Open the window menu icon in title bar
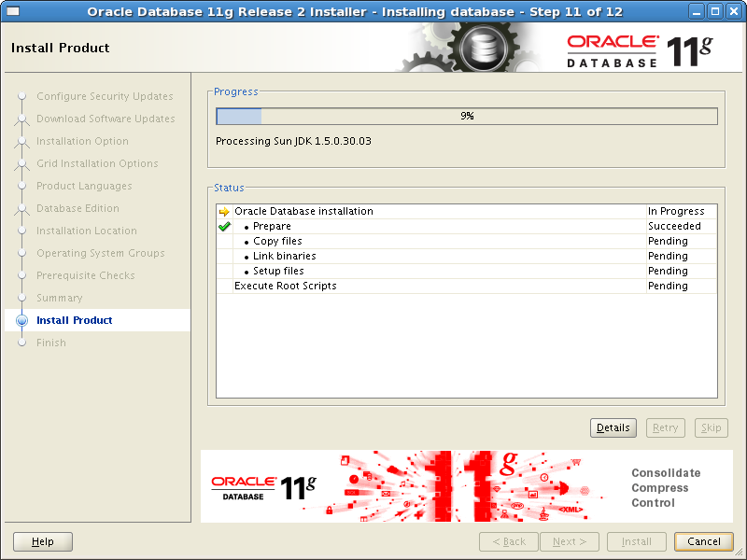The height and width of the screenshot is (560, 747). tap(13, 11)
